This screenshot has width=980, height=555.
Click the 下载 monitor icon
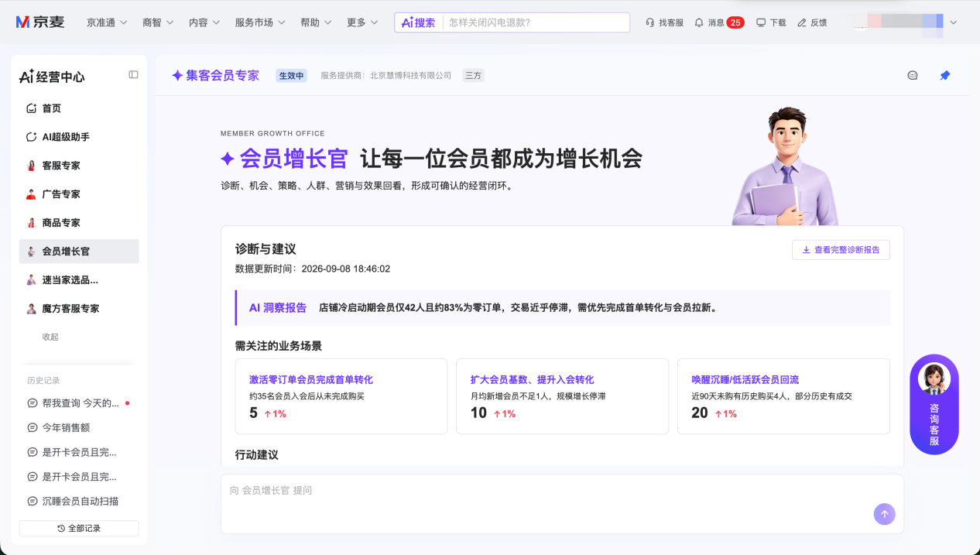click(761, 22)
